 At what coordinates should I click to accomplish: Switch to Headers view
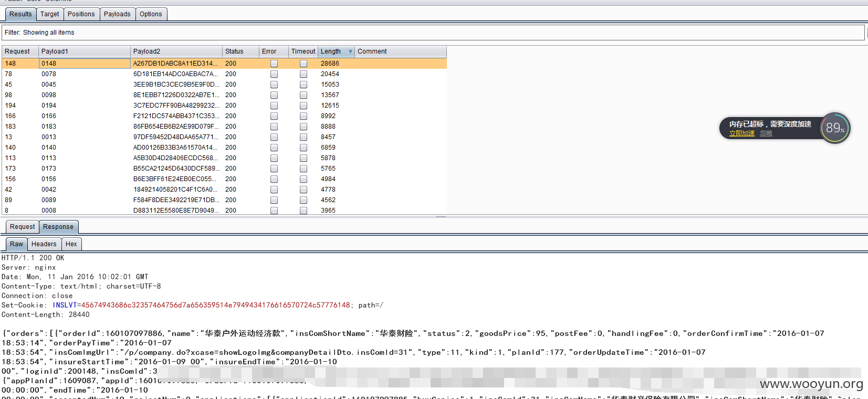(x=44, y=244)
